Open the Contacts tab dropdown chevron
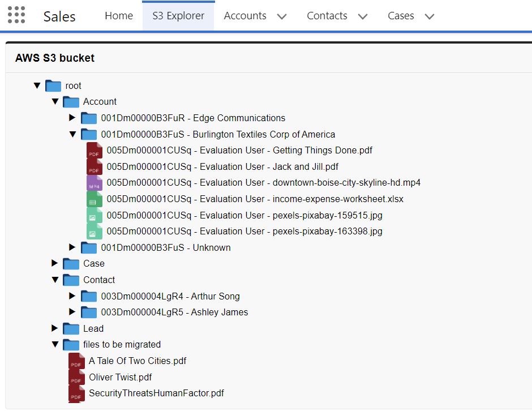The image size is (532, 411). 363,16
